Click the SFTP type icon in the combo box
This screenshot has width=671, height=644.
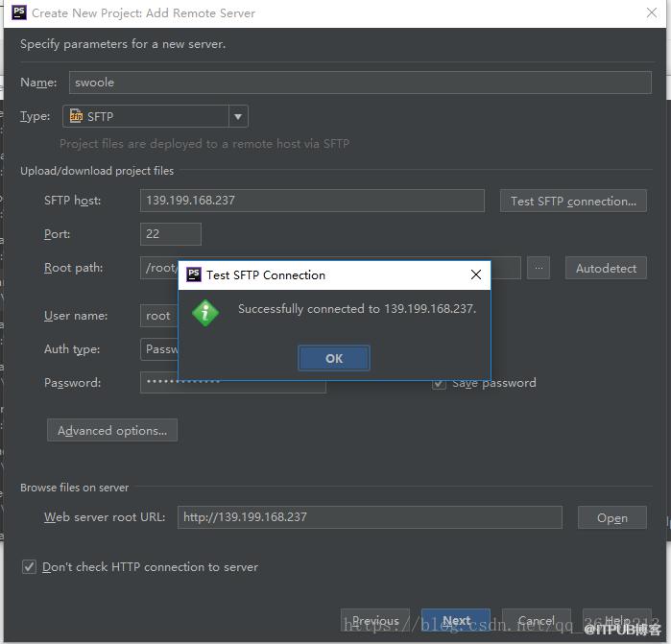point(76,116)
